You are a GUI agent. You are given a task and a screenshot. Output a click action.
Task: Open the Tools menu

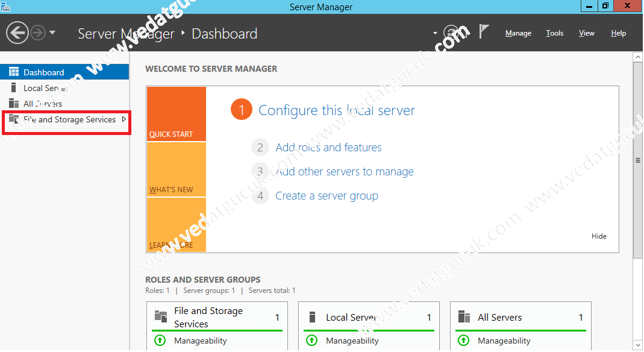pyautogui.click(x=554, y=33)
